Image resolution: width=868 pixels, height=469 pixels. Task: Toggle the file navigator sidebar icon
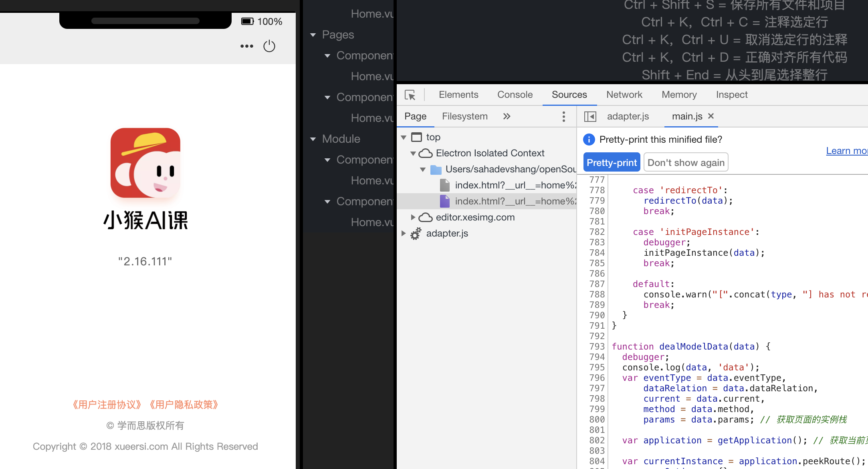pyautogui.click(x=590, y=117)
